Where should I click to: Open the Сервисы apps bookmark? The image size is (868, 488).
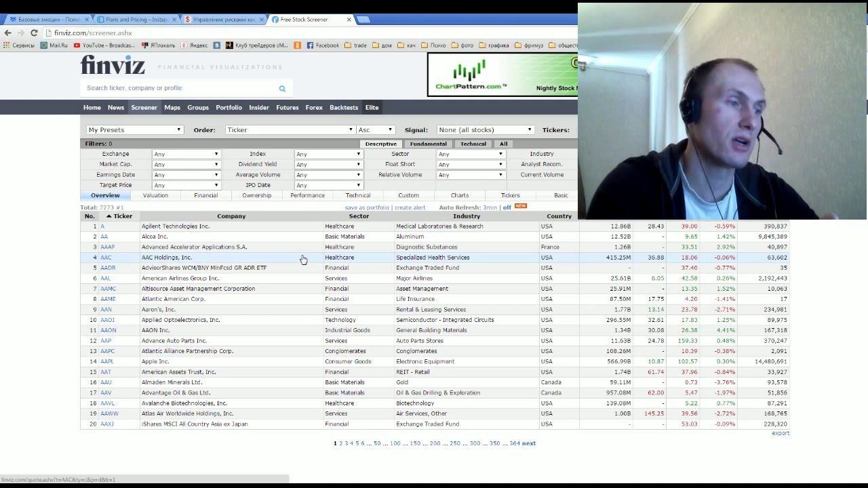pyautogui.click(x=19, y=45)
